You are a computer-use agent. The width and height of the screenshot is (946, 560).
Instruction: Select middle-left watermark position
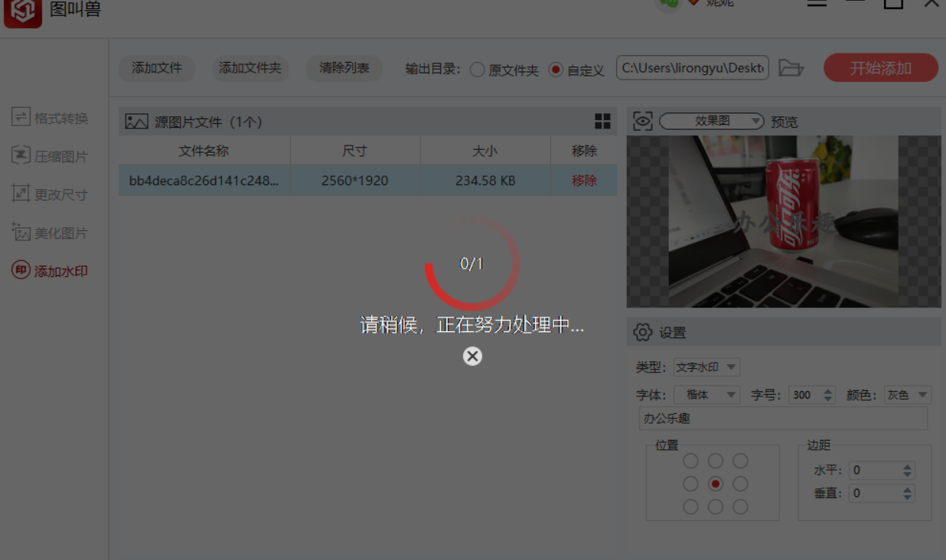(x=690, y=483)
